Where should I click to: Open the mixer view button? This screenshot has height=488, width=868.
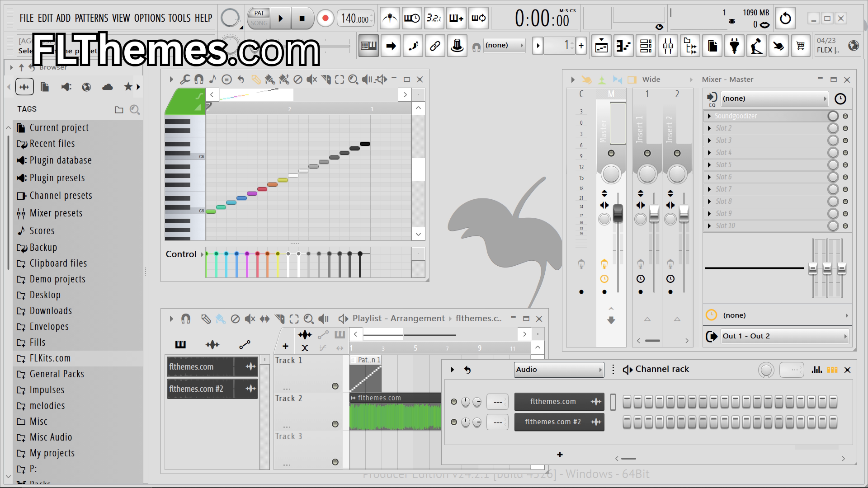(668, 46)
